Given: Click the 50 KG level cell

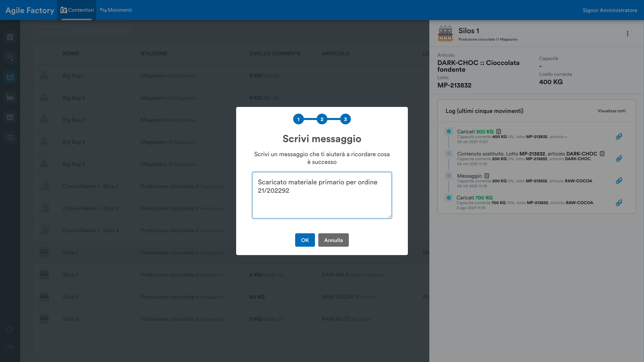Looking at the screenshot, I should (257, 297).
